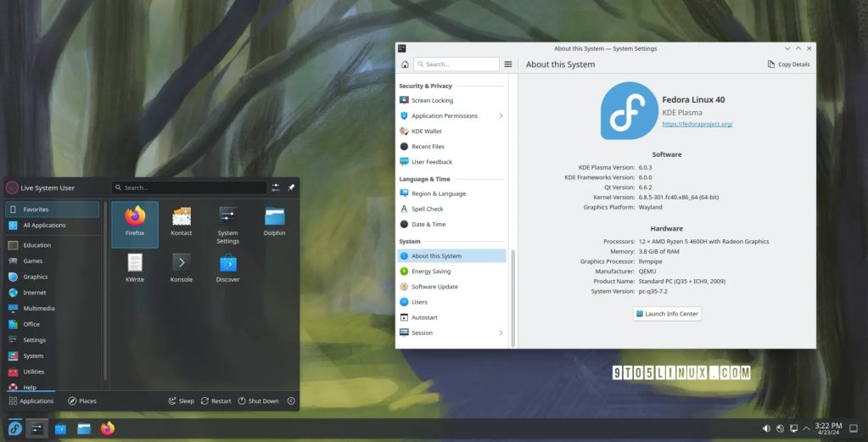
Task: Switch to the Places tab
Action: pyautogui.click(x=81, y=400)
